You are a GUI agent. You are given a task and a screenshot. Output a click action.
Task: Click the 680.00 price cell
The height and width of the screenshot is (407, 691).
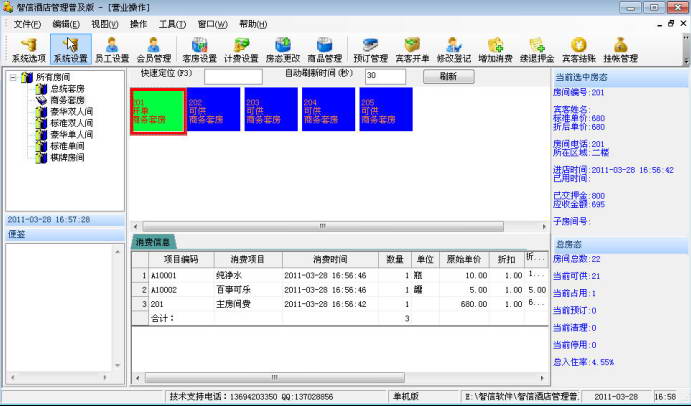(464, 304)
